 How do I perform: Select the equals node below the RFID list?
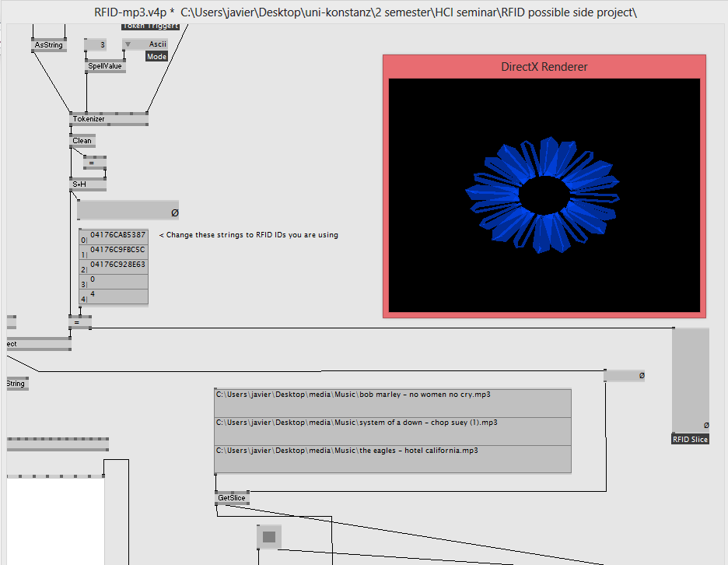point(80,322)
